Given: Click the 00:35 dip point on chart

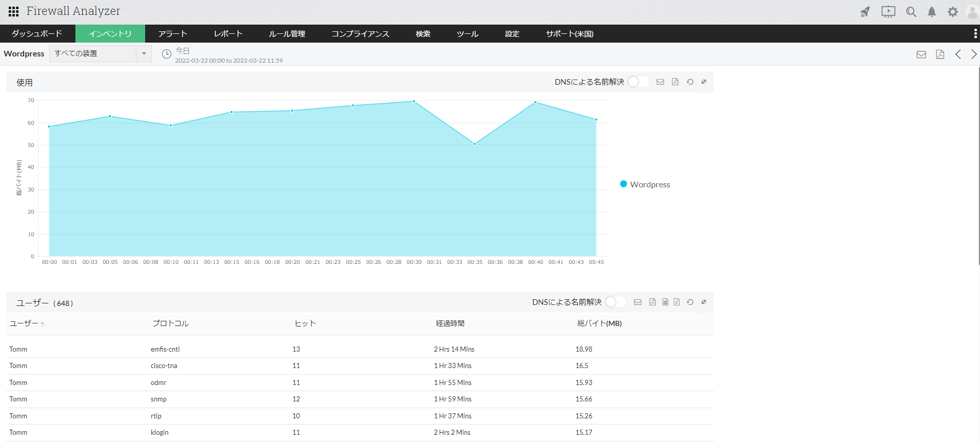Looking at the screenshot, I should (474, 144).
